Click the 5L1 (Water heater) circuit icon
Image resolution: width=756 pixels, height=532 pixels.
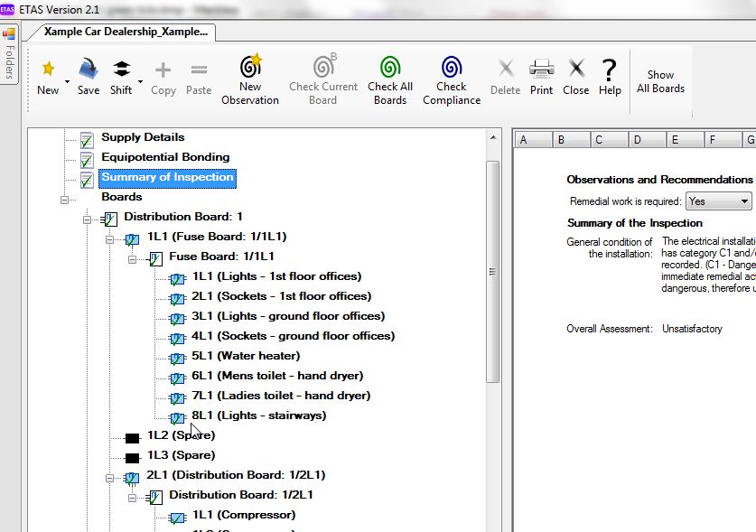(x=177, y=359)
